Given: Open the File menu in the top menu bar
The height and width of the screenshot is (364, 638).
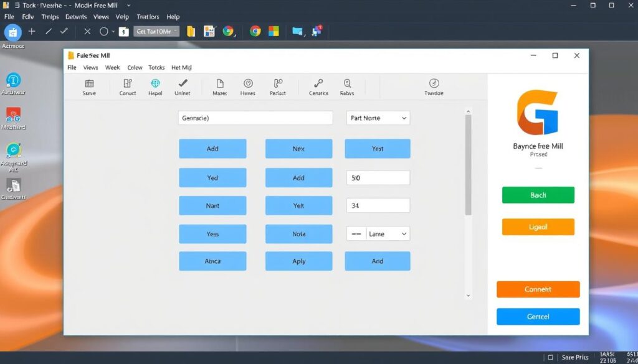Looking at the screenshot, I should point(9,17).
